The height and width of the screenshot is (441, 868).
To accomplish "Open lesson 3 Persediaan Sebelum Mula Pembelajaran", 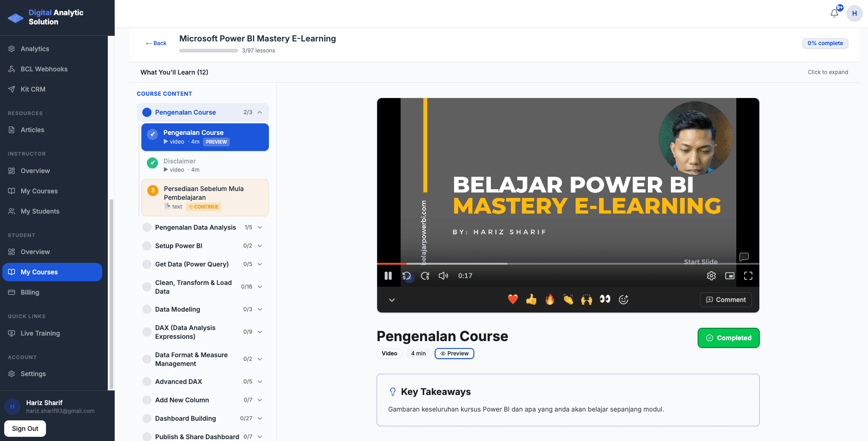I will 205,197.
